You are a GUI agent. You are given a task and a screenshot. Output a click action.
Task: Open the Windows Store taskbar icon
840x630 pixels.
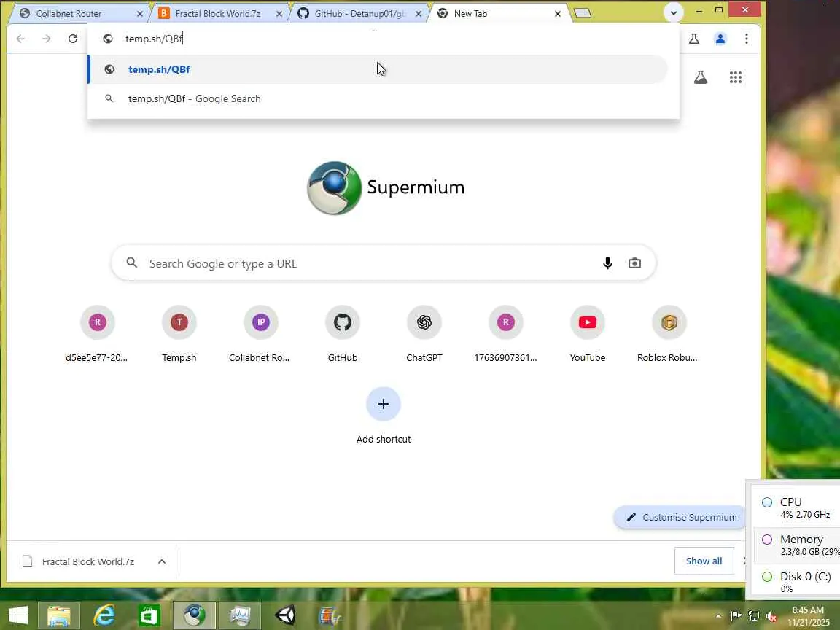(x=149, y=615)
